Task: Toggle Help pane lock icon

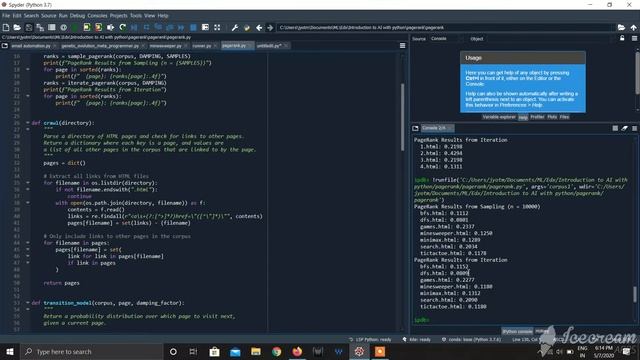Action: pos(622,38)
